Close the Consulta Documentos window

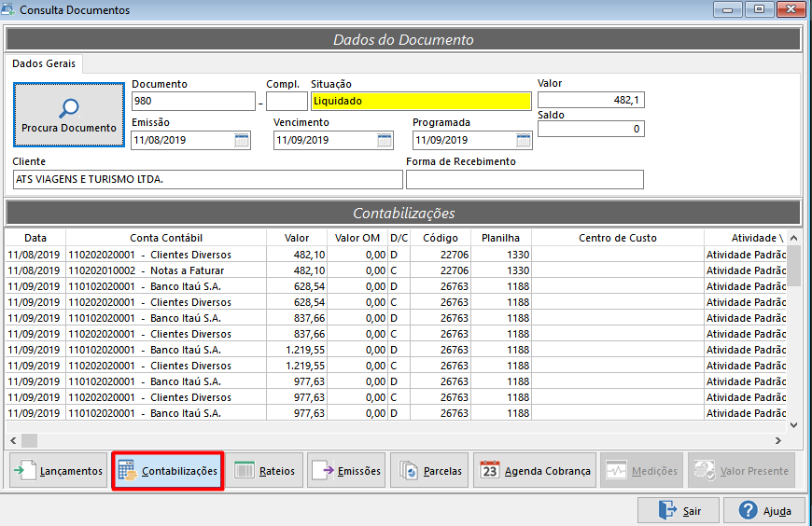pos(791,10)
